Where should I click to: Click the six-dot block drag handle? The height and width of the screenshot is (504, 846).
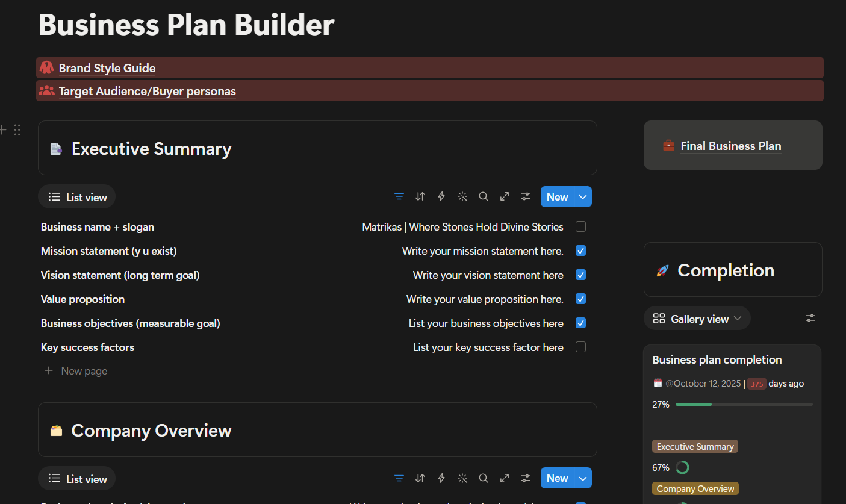[x=17, y=129]
